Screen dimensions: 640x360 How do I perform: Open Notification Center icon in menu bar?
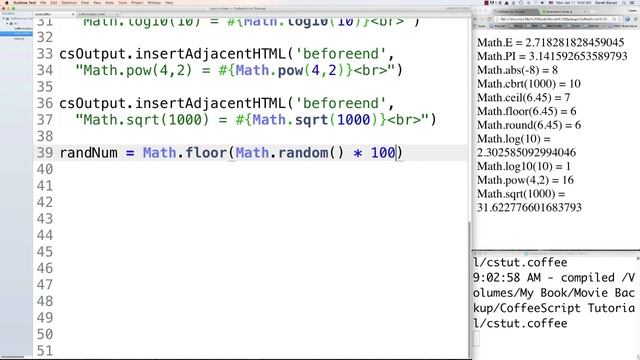(x=632, y=3)
